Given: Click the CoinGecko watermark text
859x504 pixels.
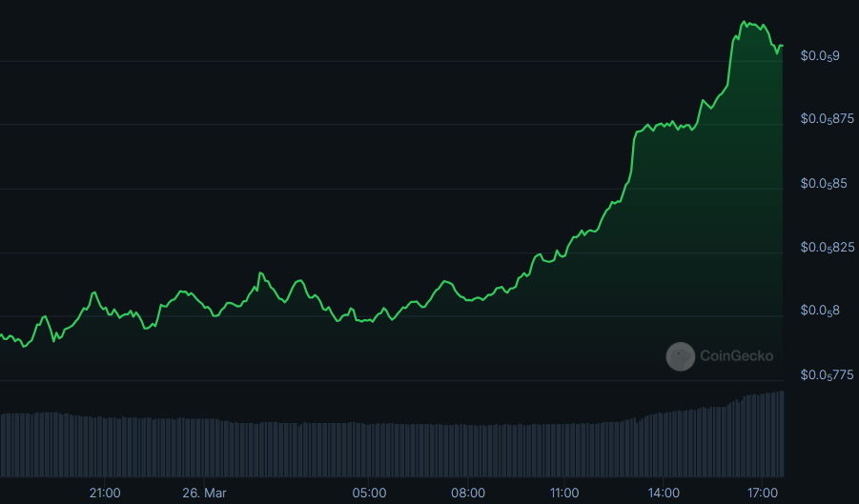Looking at the screenshot, I should click(x=736, y=356).
